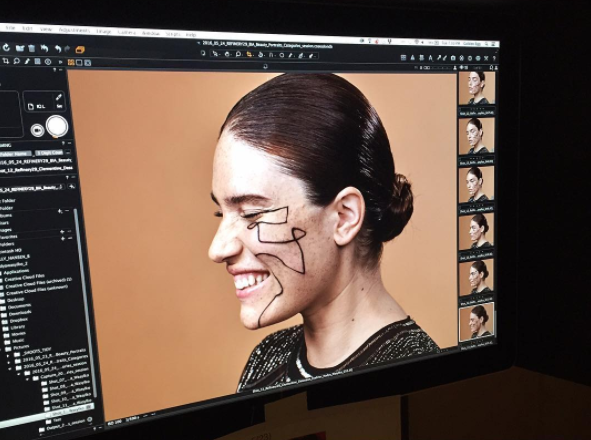Select the Applications folder
Image resolution: width=591 pixels, height=440 pixels.
(15, 272)
